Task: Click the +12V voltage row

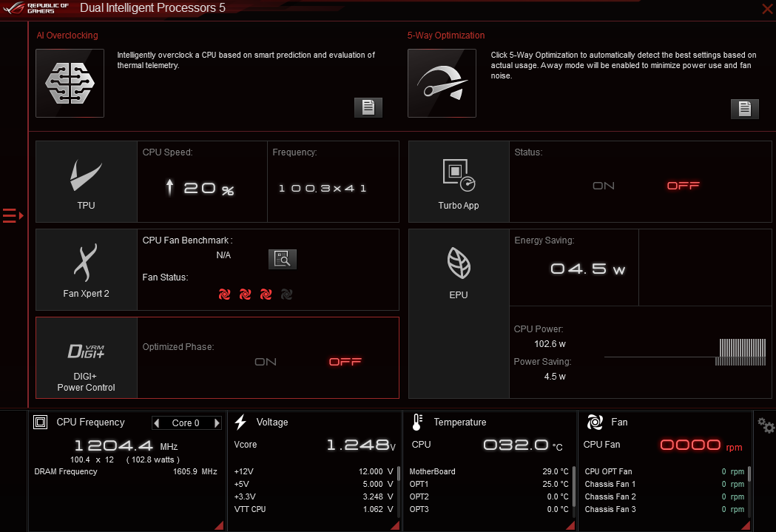Action: click(314, 471)
